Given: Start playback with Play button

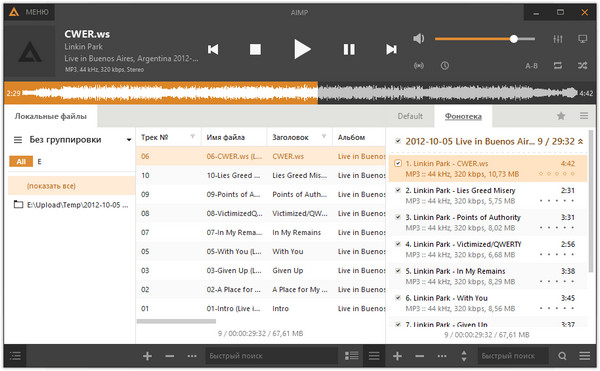Looking at the screenshot, I should (x=302, y=49).
